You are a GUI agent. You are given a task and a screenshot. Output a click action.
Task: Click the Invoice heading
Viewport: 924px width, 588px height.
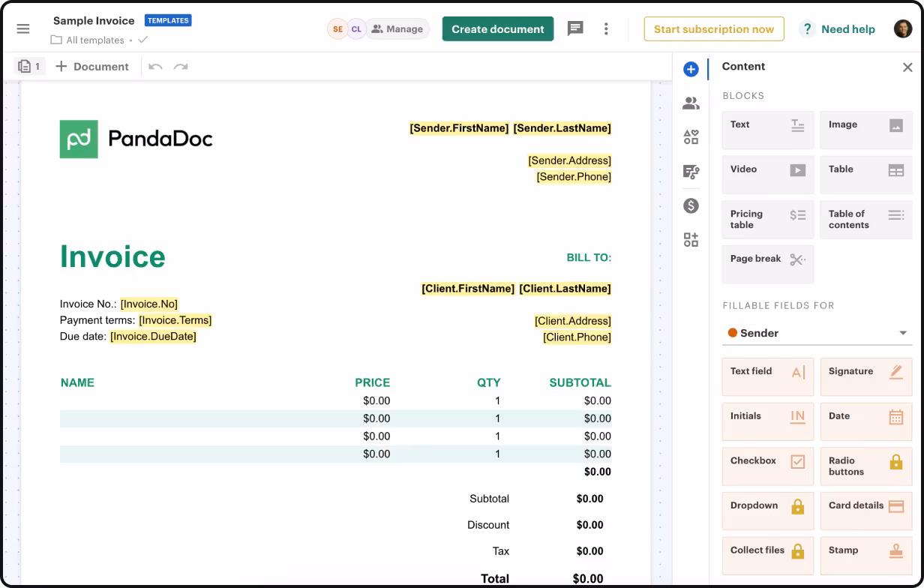coord(112,256)
